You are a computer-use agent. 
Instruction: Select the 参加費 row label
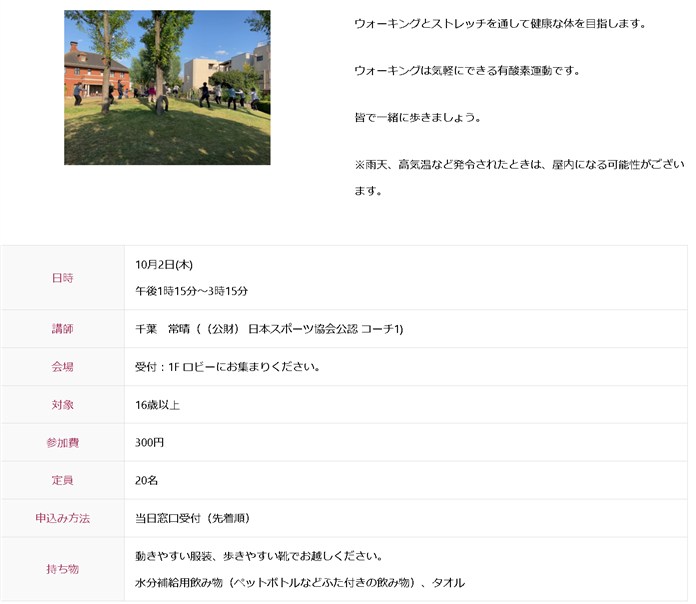pyautogui.click(x=62, y=443)
